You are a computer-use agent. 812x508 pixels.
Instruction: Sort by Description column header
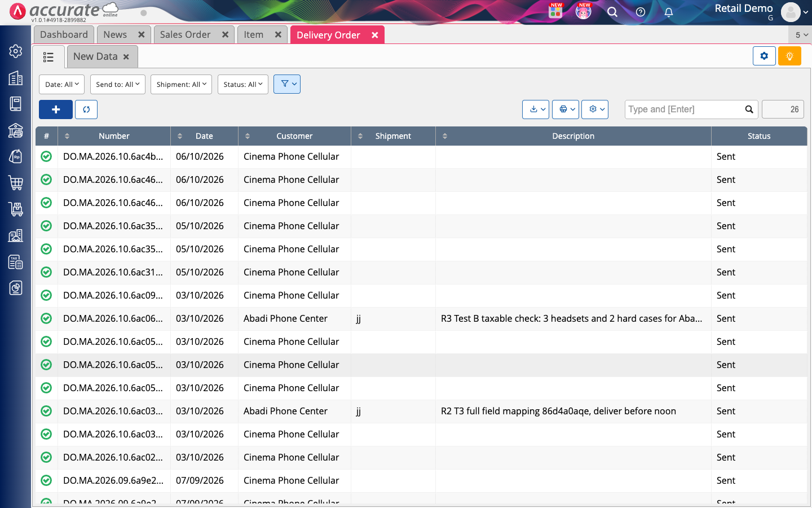[573, 136]
